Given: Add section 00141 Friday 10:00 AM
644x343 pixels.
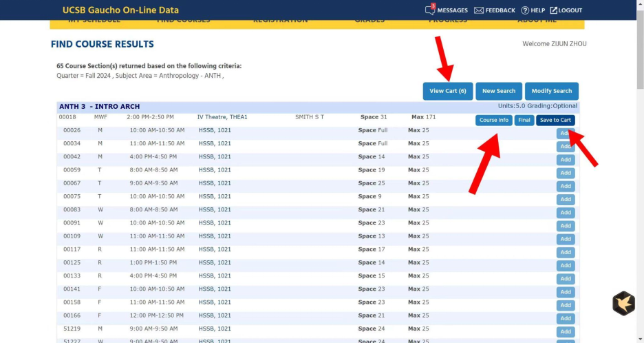Looking at the screenshot, I should pos(566,291).
